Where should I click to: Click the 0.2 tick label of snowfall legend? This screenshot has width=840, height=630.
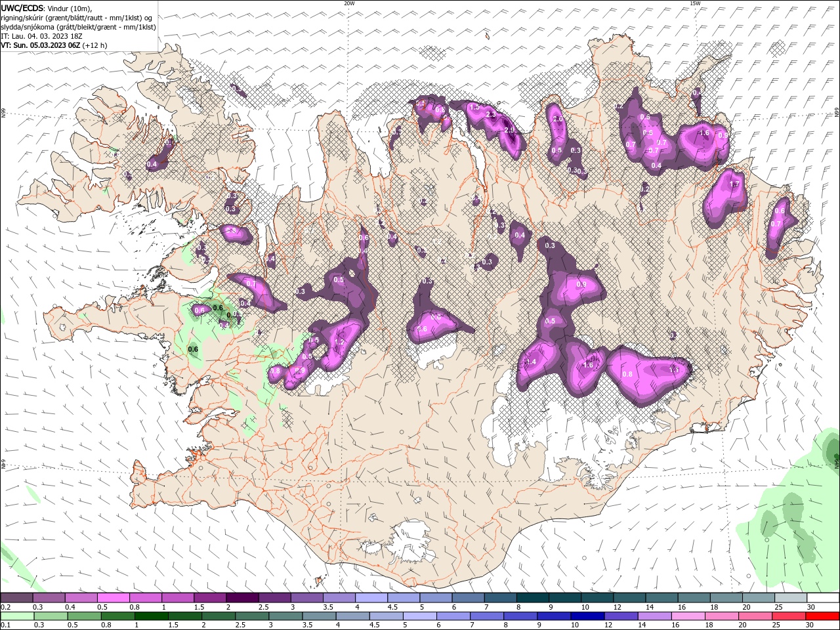[5, 607]
